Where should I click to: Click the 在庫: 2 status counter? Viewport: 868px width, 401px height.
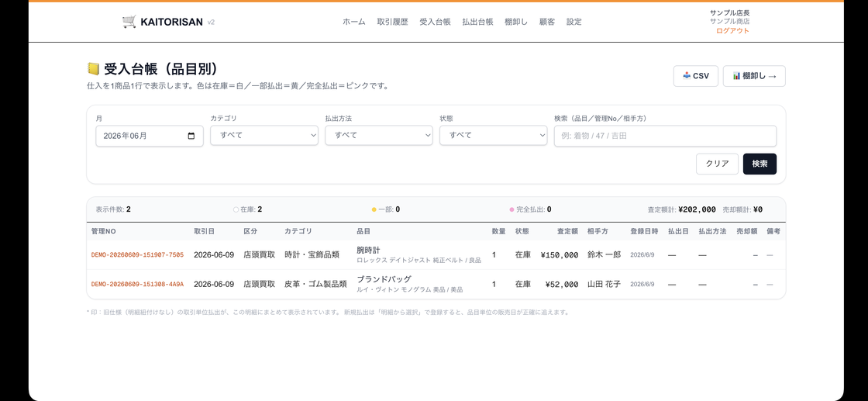tap(247, 209)
